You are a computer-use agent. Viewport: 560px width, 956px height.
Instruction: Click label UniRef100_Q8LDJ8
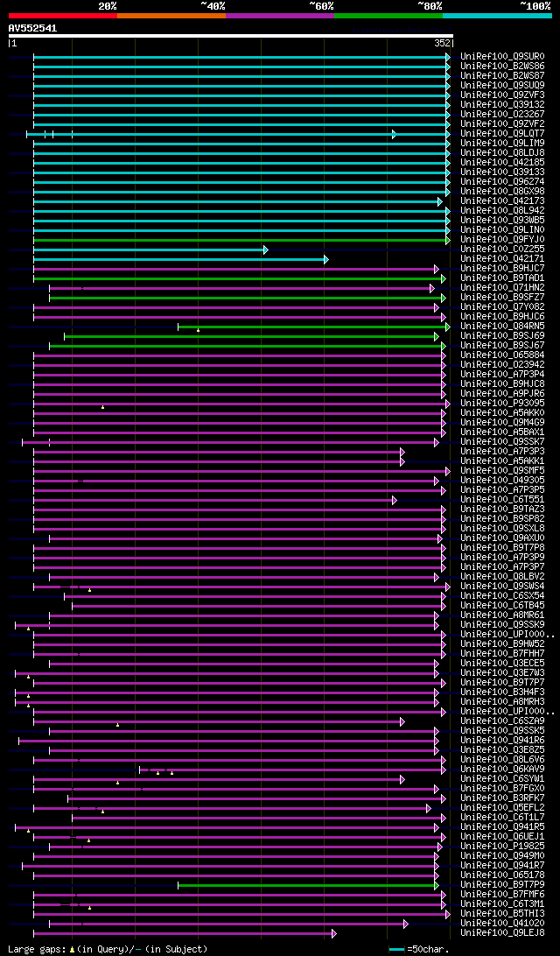coord(503,153)
